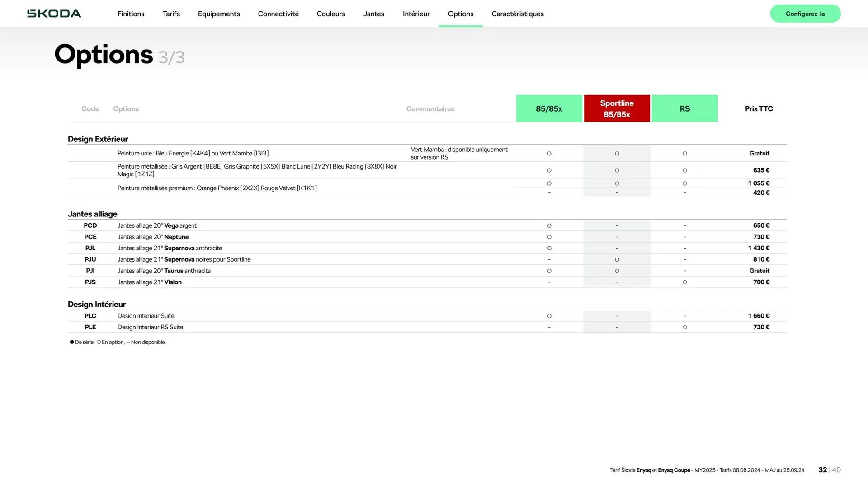
Task: Go to the Tarifs section
Action: pos(171,14)
